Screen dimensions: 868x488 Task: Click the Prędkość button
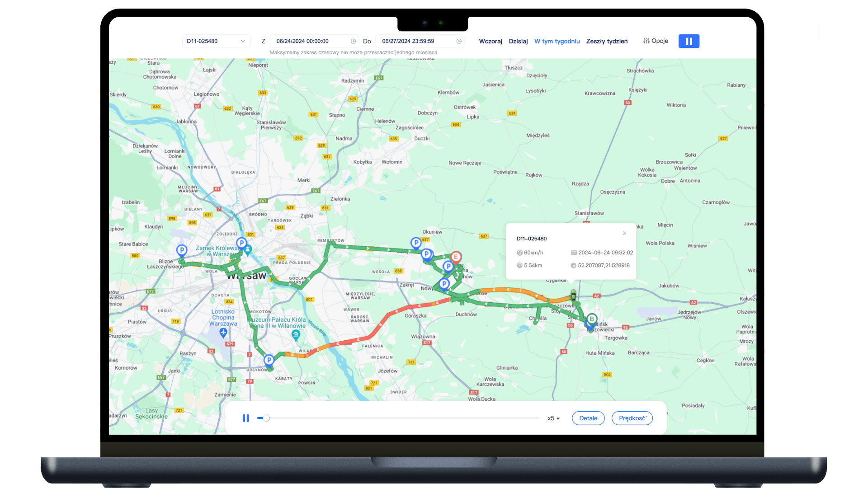coord(632,418)
